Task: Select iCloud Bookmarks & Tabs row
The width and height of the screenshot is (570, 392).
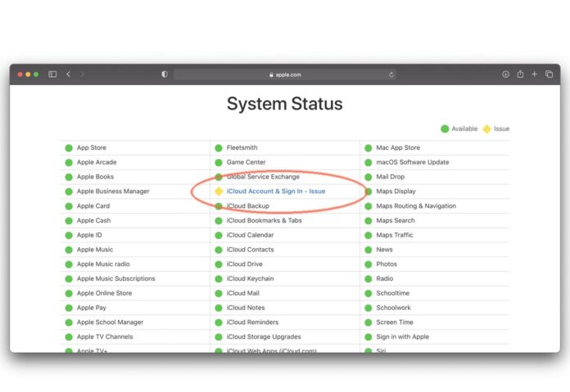Action: point(285,220)
